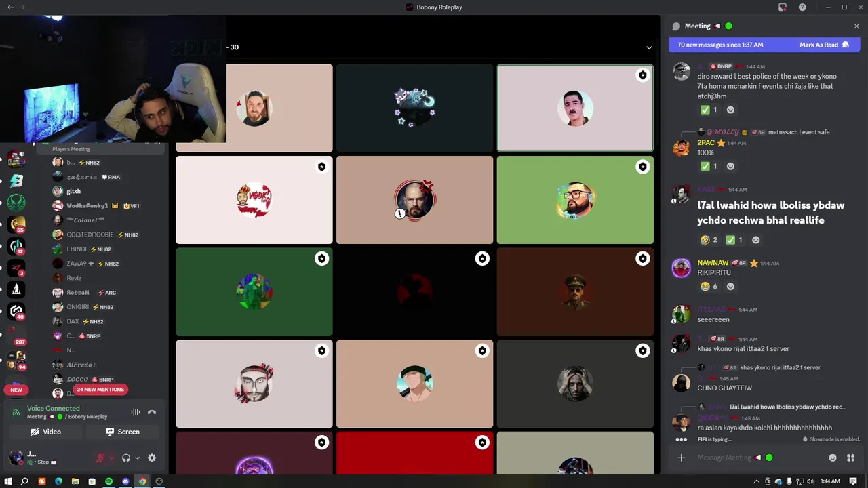
Task: Open User Settings gear
Action: point(152,458)
